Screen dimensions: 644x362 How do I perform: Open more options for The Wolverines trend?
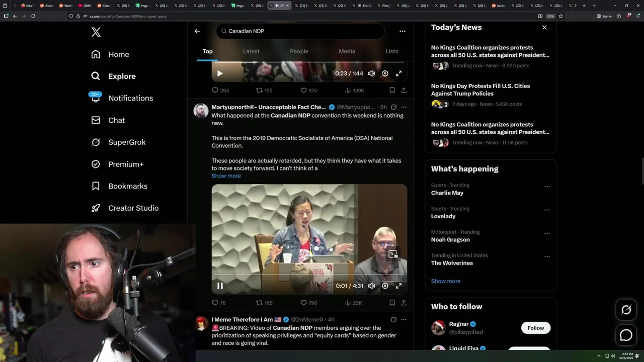(547, 256)
